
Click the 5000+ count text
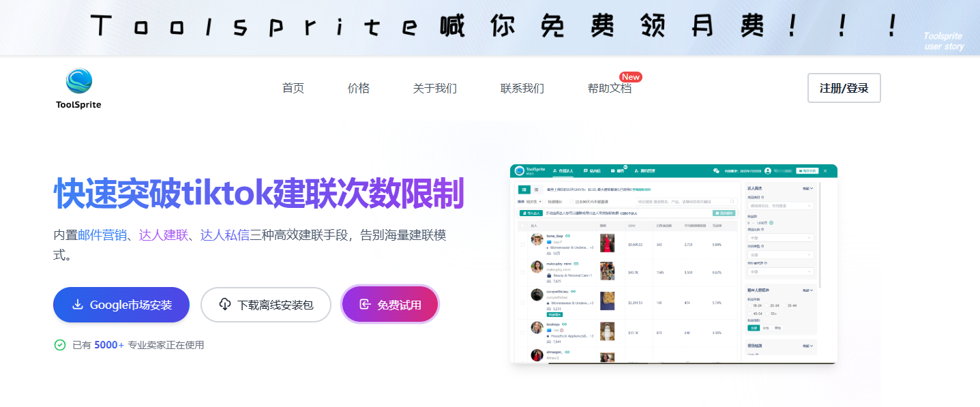tap(109, 345)
